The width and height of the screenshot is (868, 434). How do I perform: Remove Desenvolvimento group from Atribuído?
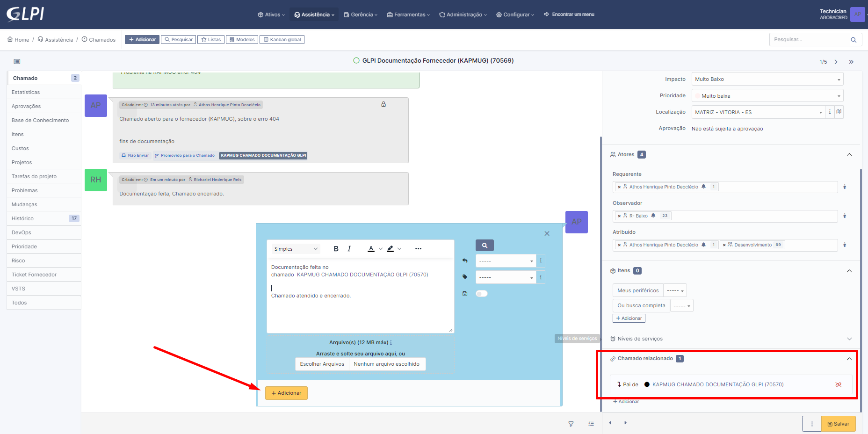click(x=724, y=245)
